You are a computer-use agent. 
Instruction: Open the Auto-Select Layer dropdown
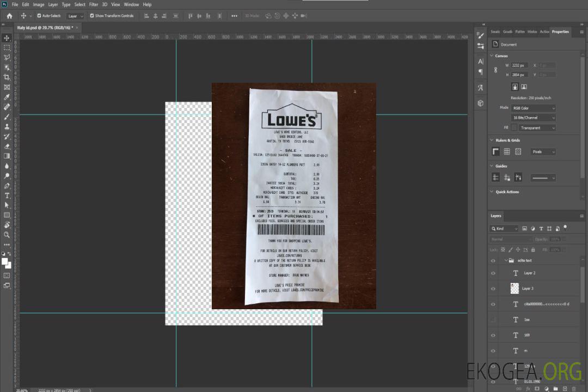[x=75, y=16]
